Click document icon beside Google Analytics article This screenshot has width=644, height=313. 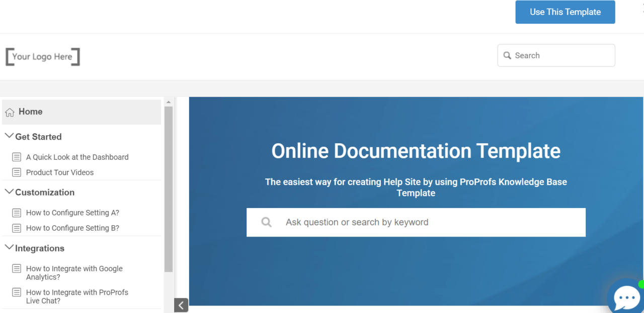coord(17,269)
